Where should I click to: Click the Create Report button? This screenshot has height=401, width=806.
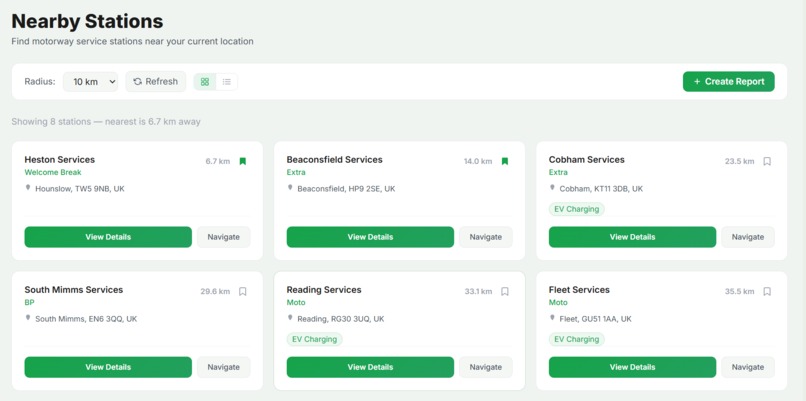pyautogui.click(x=728, y=82)
